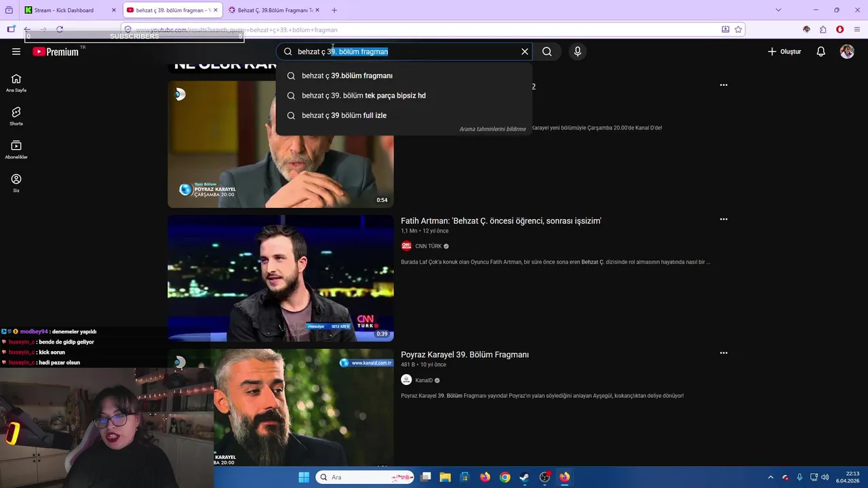This screenshot has width=868, height=488.
Task: Open Microsoft Store from the taskbar
Action: pyautogui.click(x=465, y=477)
